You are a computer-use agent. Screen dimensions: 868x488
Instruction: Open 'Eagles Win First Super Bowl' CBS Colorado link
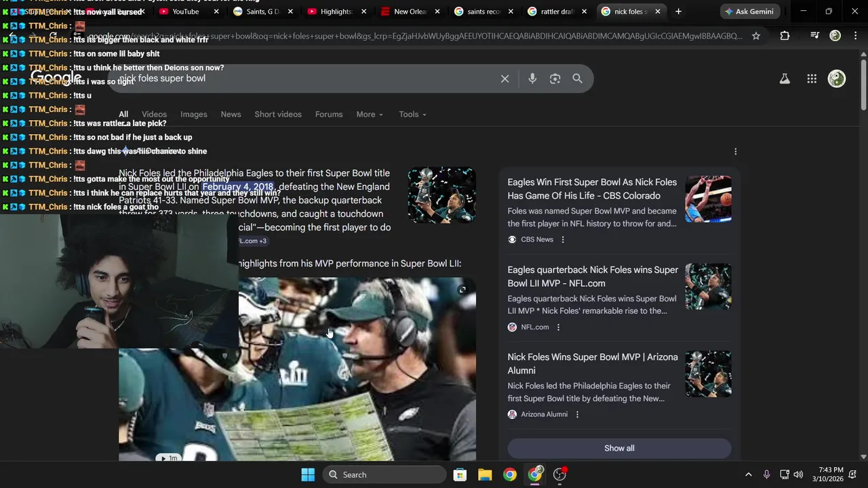tap(592, 189)
